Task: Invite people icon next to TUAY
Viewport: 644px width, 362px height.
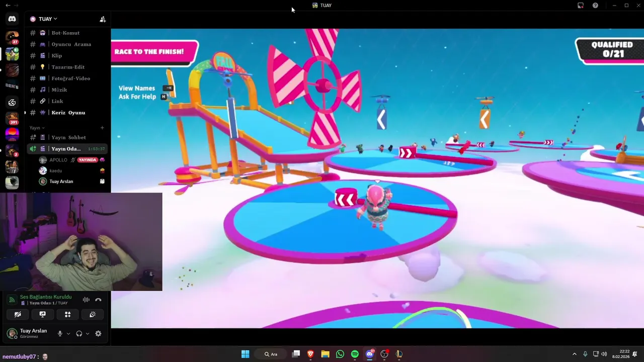Action: click(103, 19)
